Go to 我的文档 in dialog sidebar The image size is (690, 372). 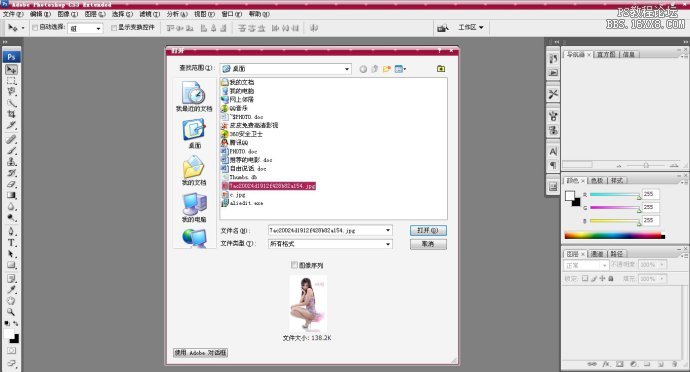point(194,170)
